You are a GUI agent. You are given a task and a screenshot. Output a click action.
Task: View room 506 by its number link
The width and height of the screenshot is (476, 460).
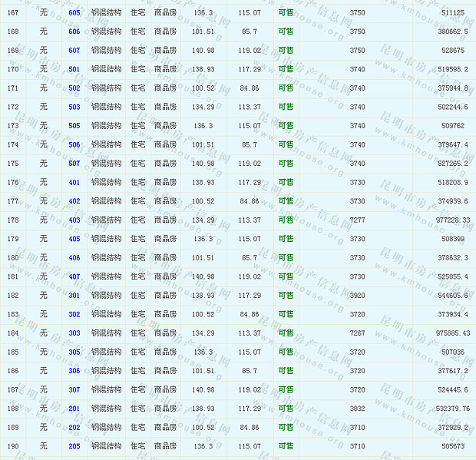74,144
